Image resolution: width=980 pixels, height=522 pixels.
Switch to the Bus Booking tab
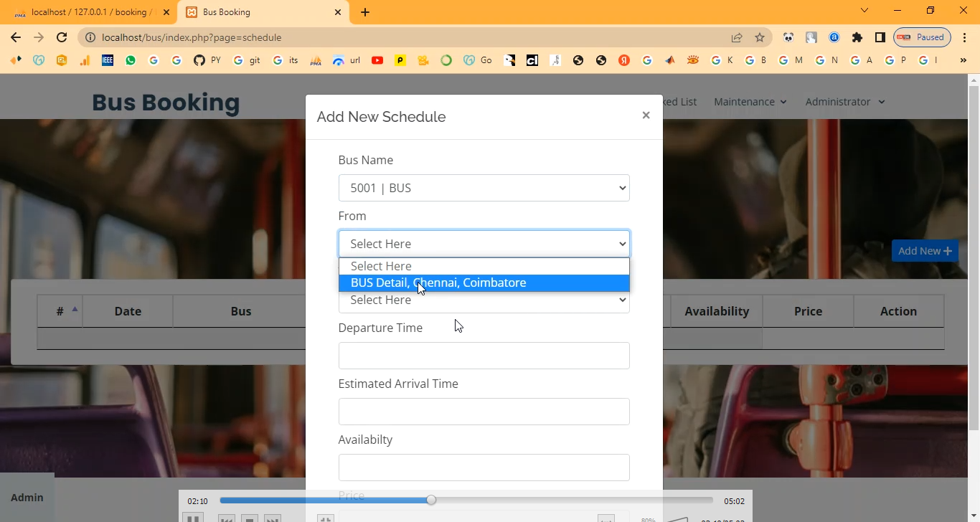coord(264,12)
